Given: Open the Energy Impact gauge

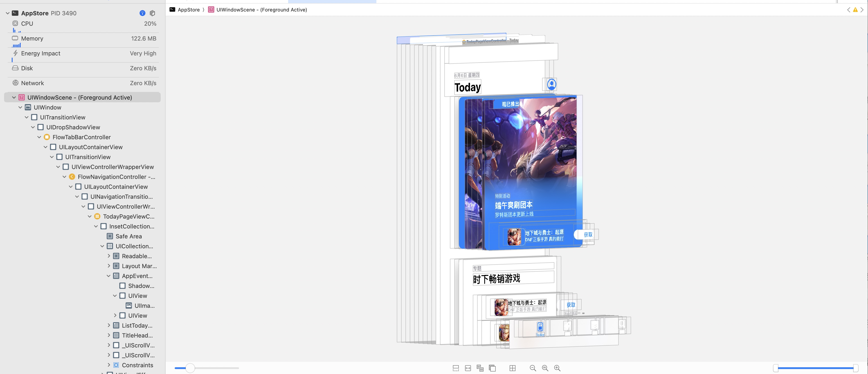Looking at the screenshot, I should click(41, 53).
